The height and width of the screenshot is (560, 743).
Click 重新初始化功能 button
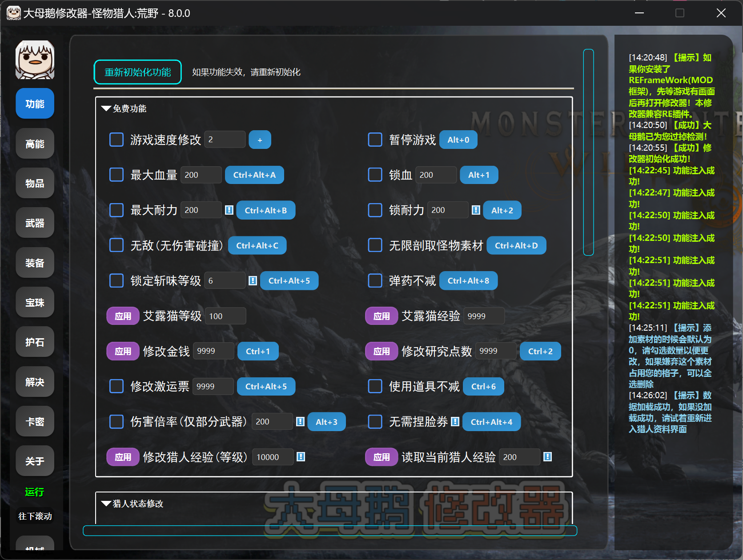coord(137,72)
